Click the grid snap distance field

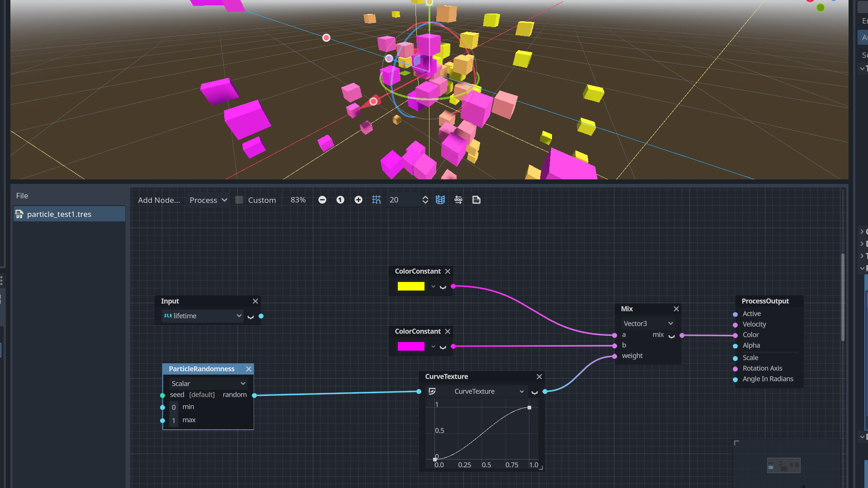coord(403,200)
